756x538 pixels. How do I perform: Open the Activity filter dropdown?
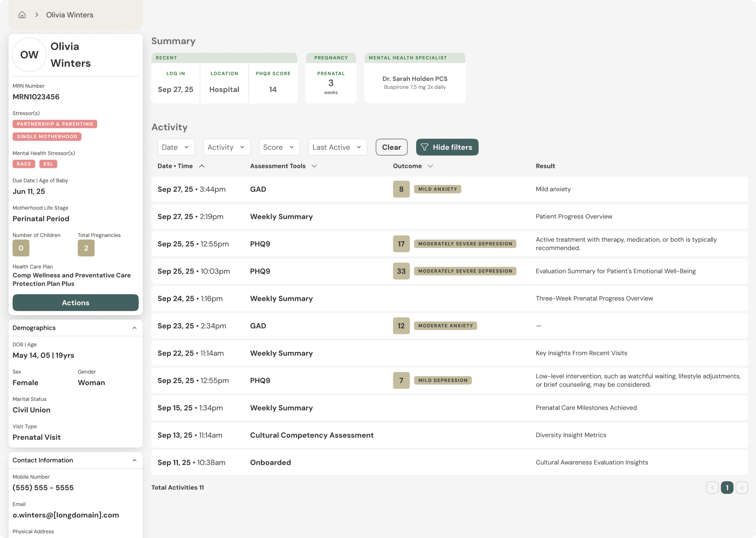pos(226,147)
